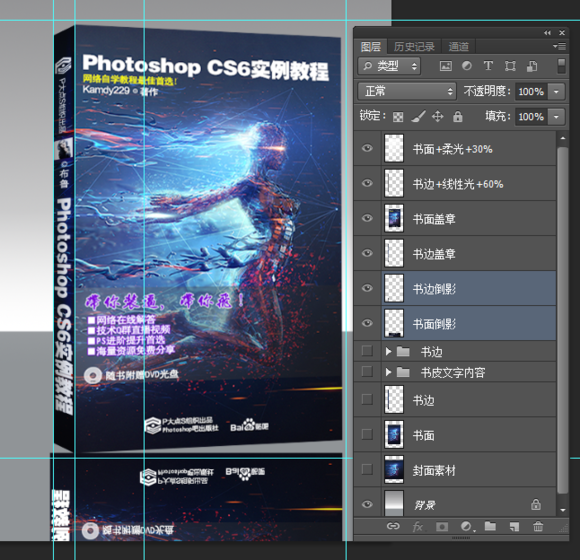
Task: Click the layers panel vertical scrollbar thumb
Action: (x=563, y=320)
